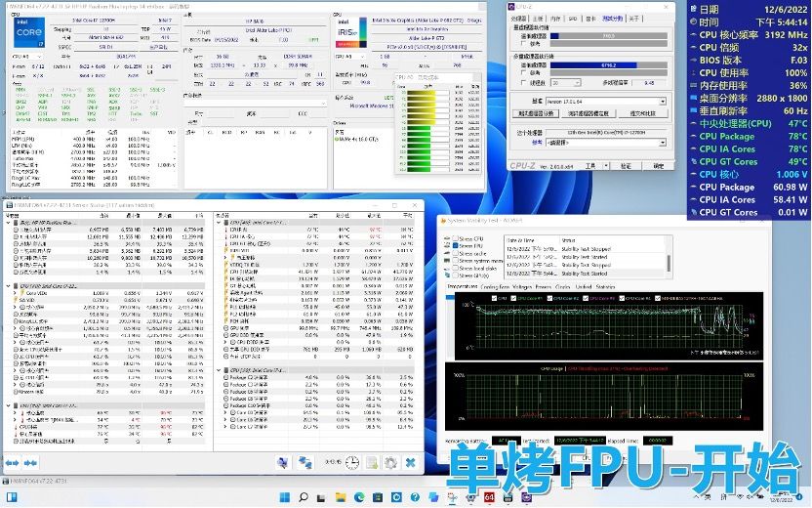The image size is (812, 508).
Task: Open SPD tab in CPU-Z
Action: click(573, 19)
